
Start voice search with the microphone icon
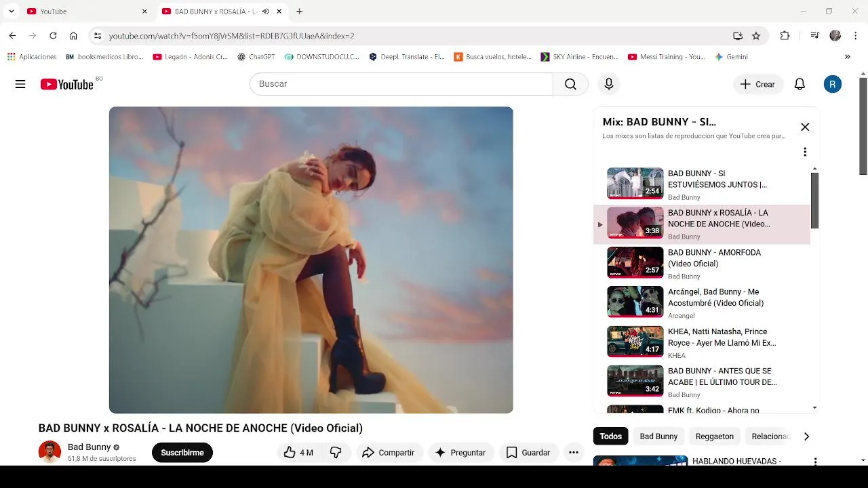(x=609, y=84)
